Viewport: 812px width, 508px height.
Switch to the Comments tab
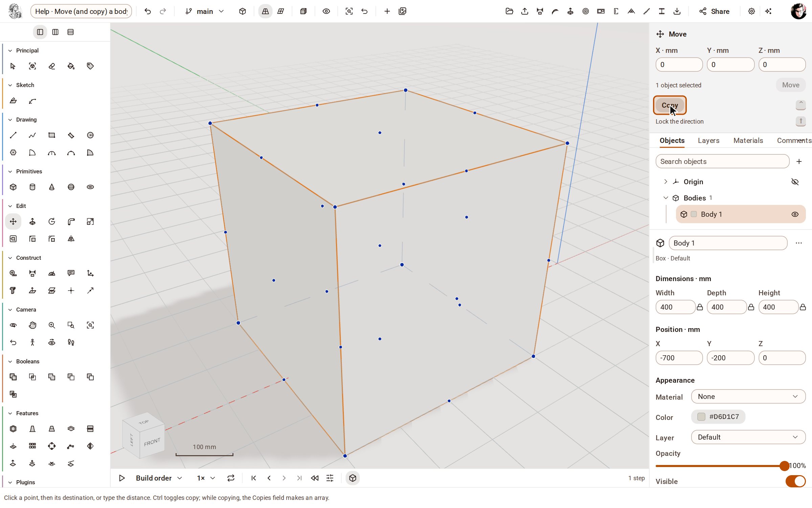tap(794, 141)
